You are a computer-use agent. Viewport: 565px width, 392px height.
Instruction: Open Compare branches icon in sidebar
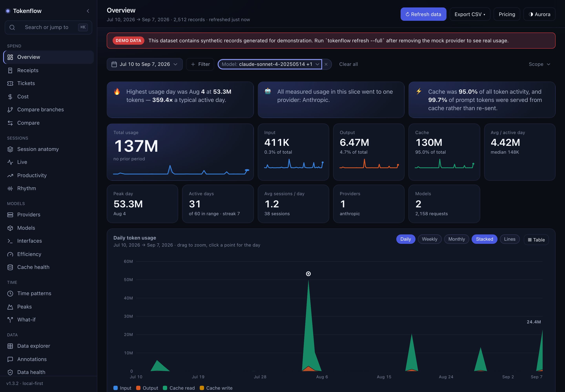(10, 110)
